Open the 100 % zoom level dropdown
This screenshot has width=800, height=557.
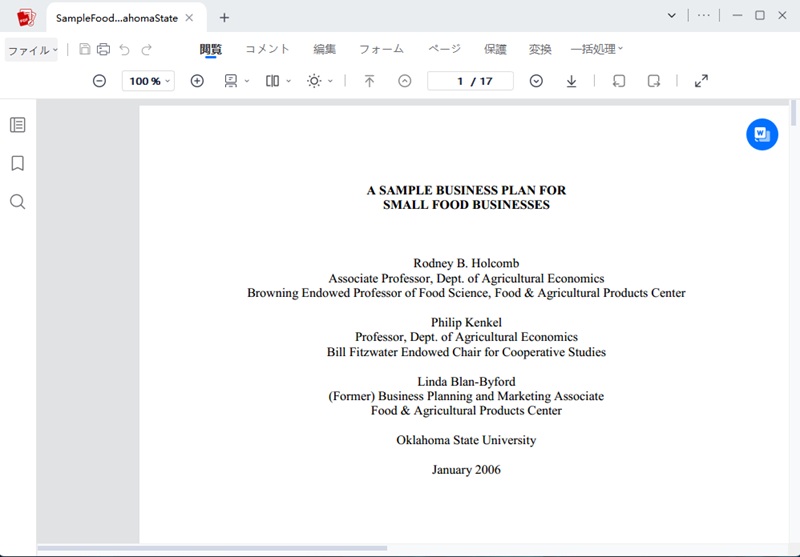click(148, 81)
